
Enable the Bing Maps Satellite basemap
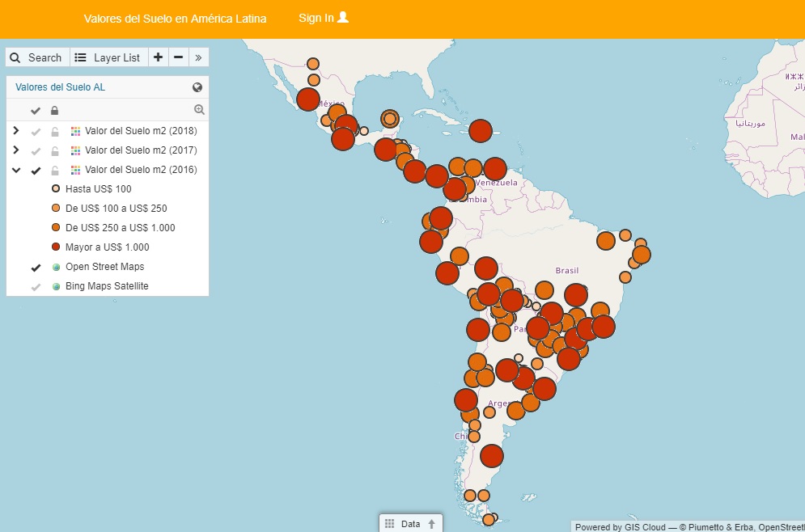[36, 286]
